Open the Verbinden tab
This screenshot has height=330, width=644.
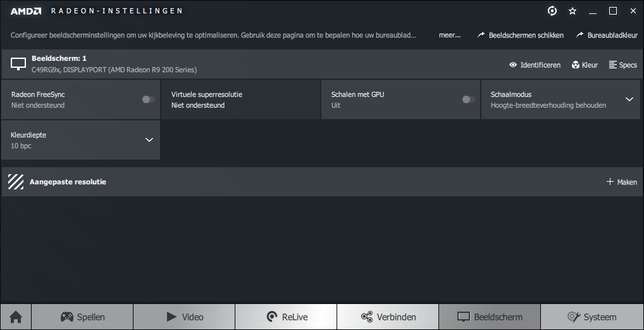[388, 317]
